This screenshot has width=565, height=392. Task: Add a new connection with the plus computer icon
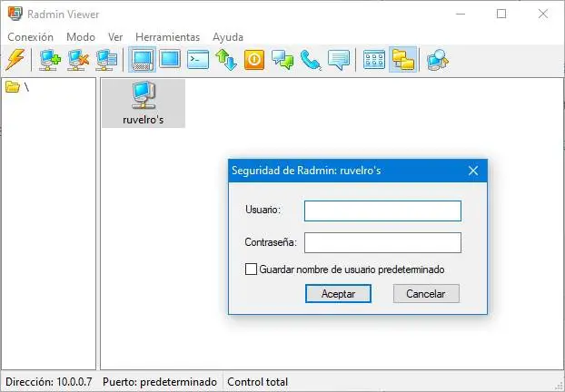(x=50, y=59)
